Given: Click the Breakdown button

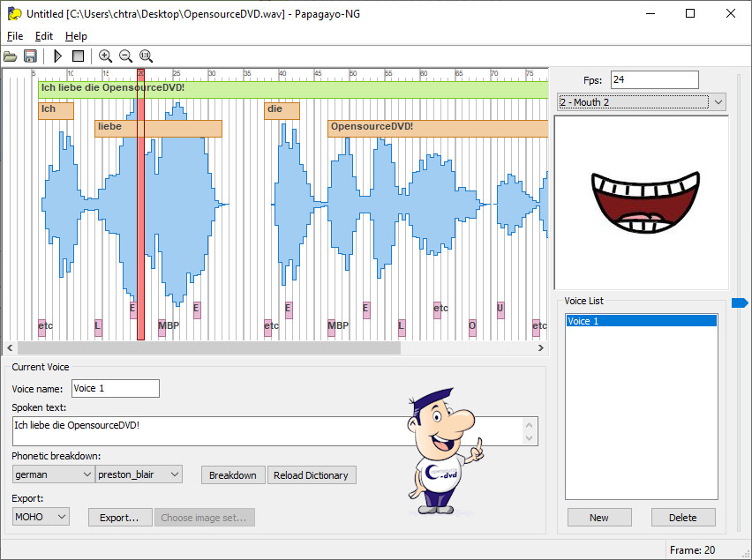Looking at the screenshot, I should (x=233, y=475).
